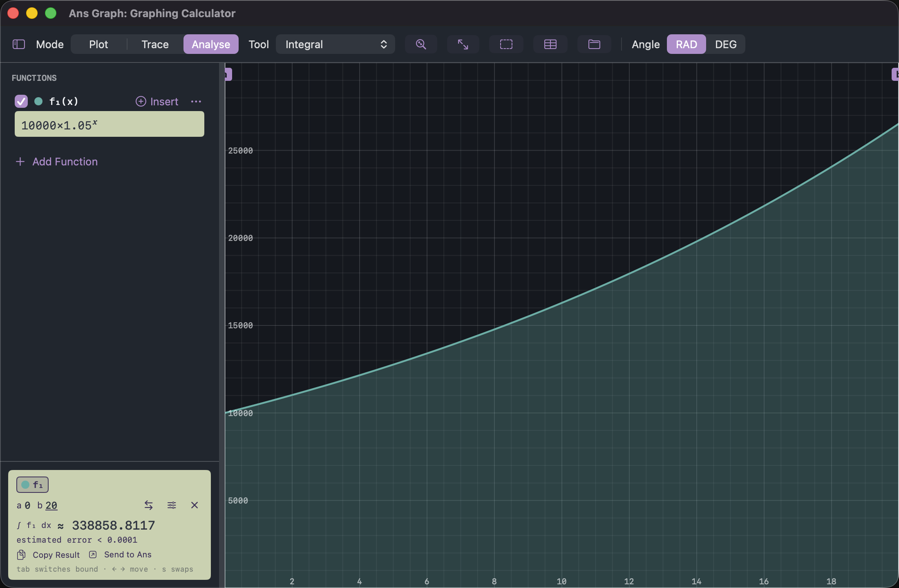Click the 20000 y-axis label

point(240,238)
